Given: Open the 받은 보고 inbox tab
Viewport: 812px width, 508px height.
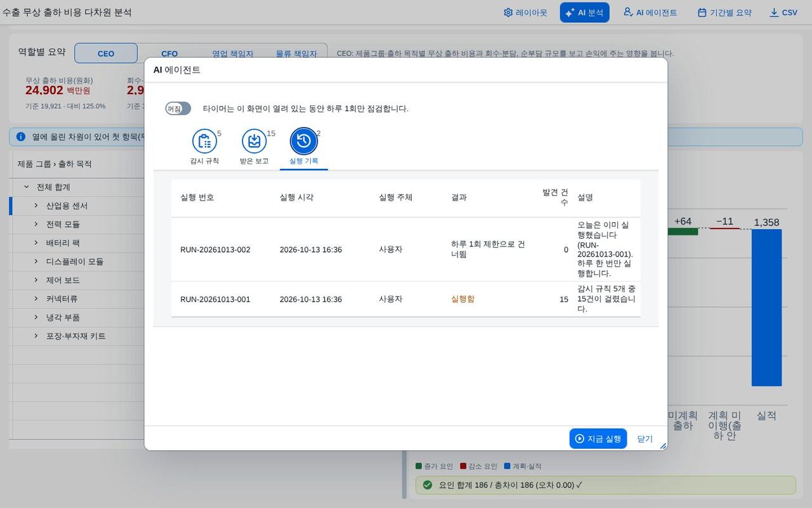Looking at the screenshot, I should point(254,147).
